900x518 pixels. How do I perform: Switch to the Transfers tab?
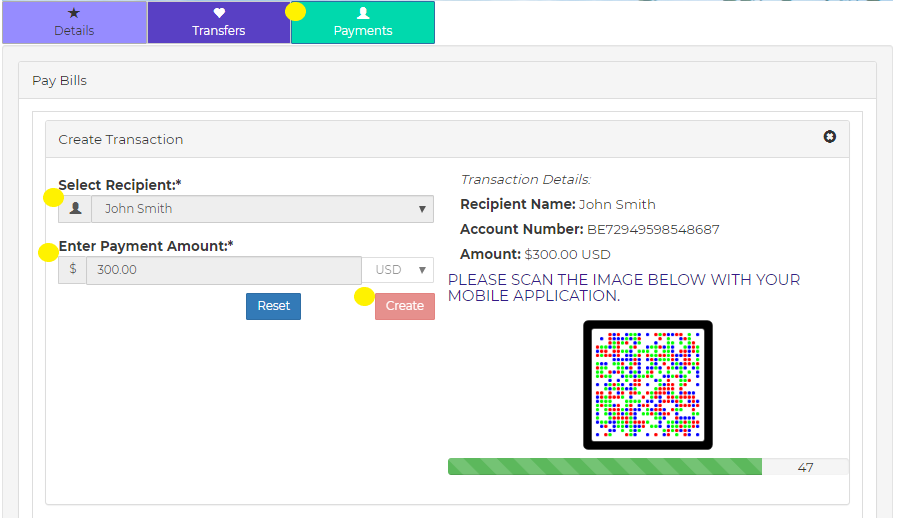(x=219, y=22)
